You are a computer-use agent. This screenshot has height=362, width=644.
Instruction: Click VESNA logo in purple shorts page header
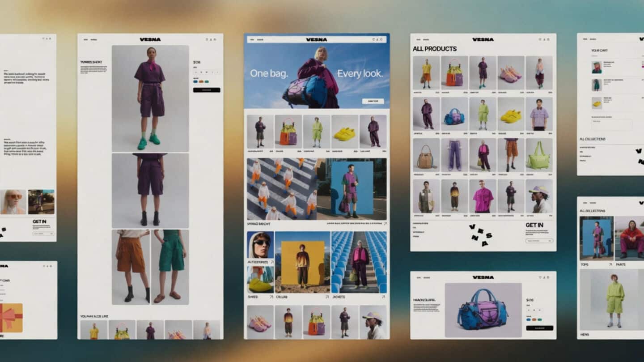150,39
